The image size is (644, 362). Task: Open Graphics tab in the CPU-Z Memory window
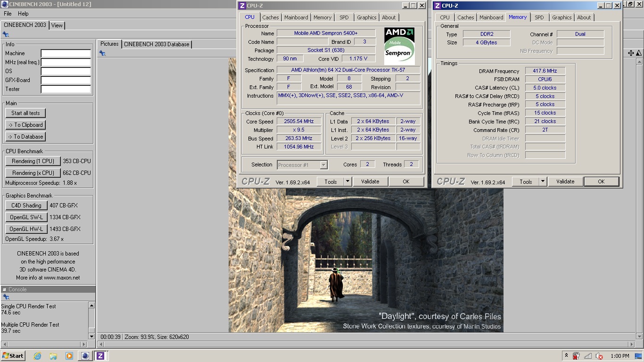[561, 17]
